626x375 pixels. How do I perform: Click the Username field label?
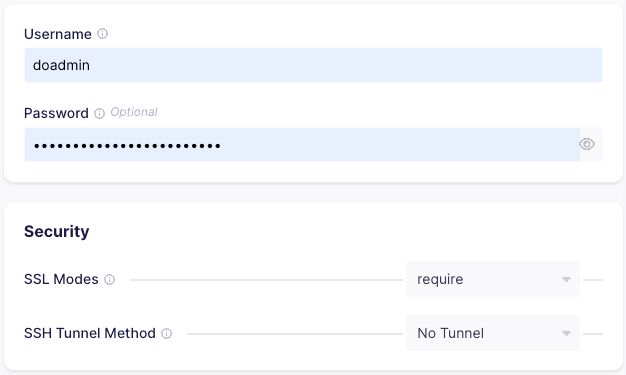click(x=58, y=34)
